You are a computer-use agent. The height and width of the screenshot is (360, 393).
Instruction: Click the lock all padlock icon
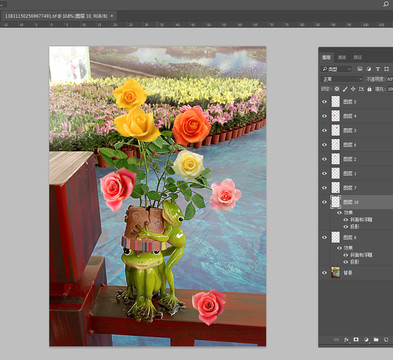pos(369,89)
